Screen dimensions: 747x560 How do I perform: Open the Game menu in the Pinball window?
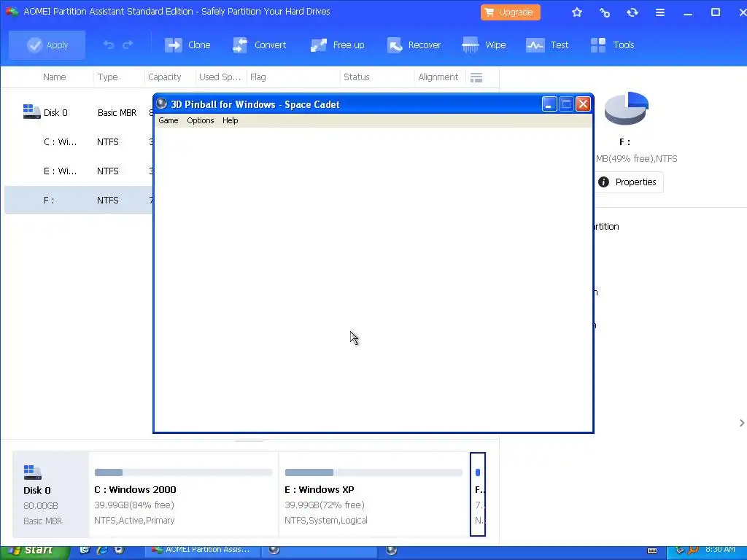(x=169, y=120)
